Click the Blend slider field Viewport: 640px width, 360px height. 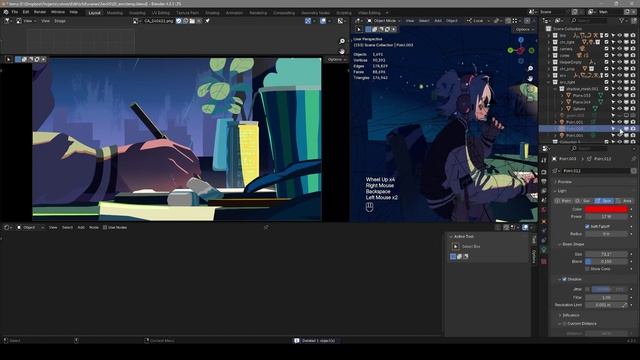pyautogui.click(x=606, y=261)
